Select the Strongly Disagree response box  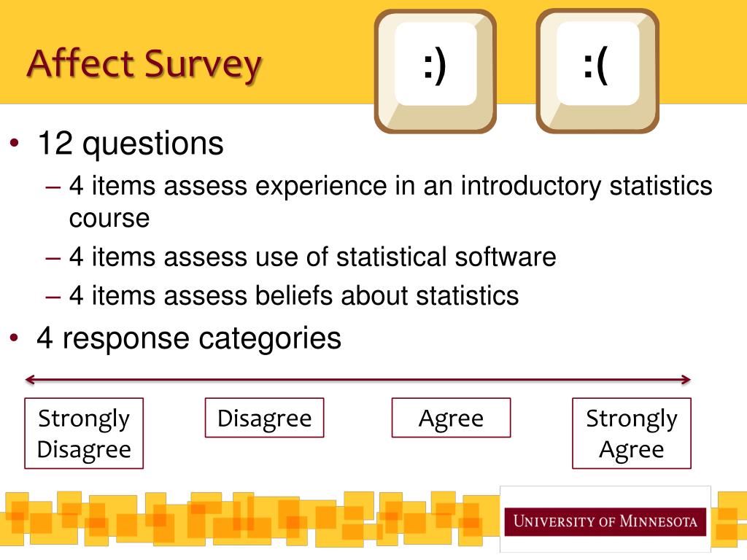click(84, 433)
